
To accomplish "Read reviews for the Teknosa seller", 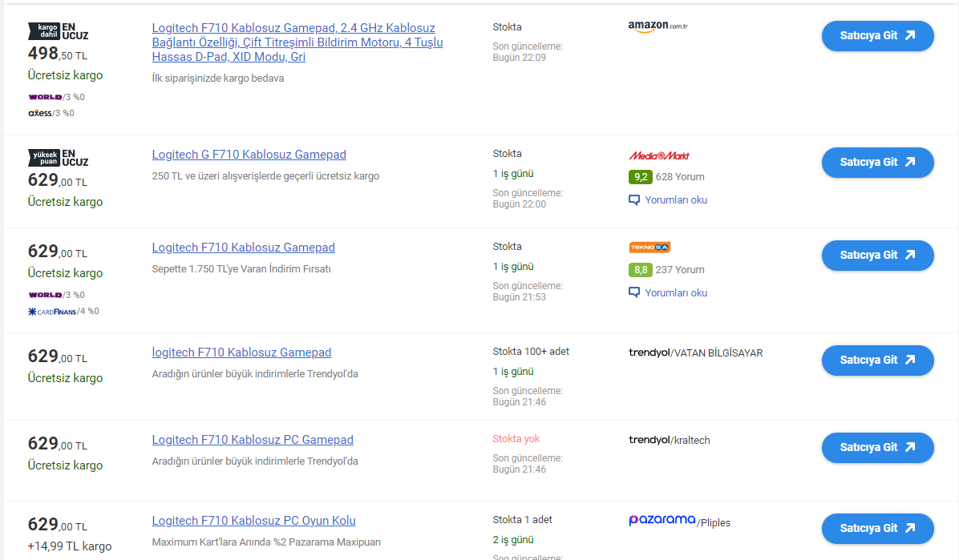I will pyautogui.click(x=675, y=293).
